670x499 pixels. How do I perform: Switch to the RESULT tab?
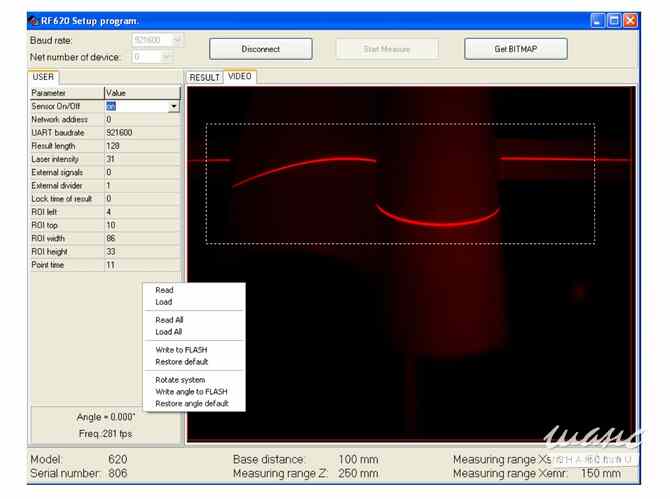pos(204,77)
